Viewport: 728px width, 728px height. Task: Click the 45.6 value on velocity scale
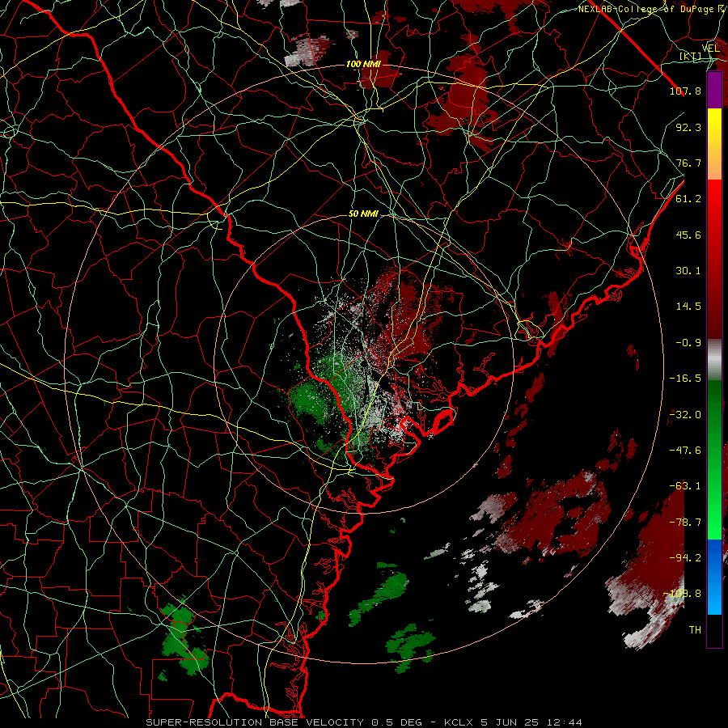tap(688, 235)
